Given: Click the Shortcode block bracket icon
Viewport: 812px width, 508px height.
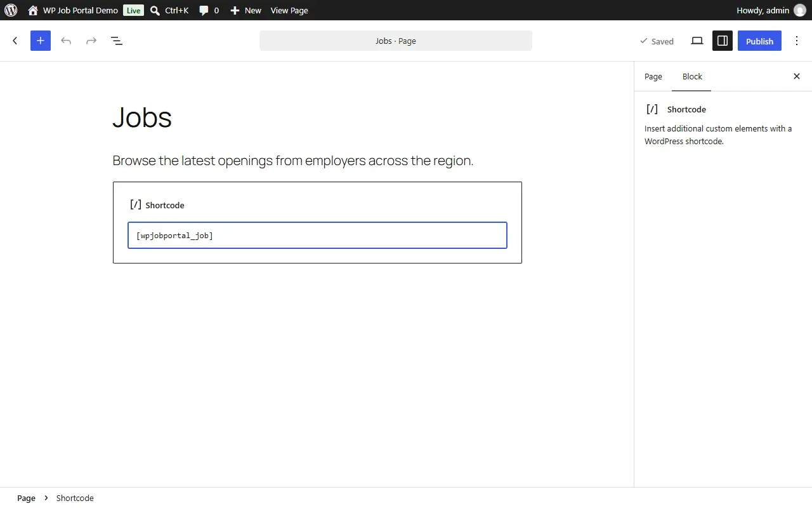Looking at the screenshot, I should coord(135,204).
